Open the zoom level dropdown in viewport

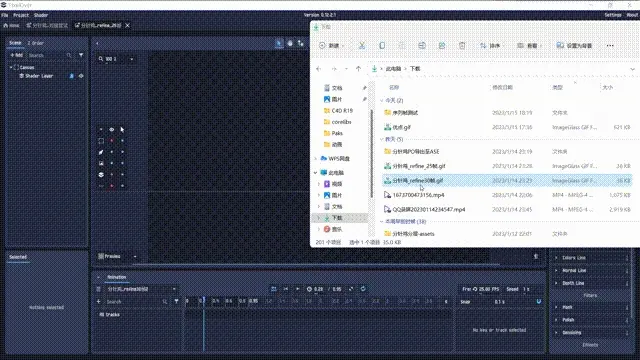(131, 59)
